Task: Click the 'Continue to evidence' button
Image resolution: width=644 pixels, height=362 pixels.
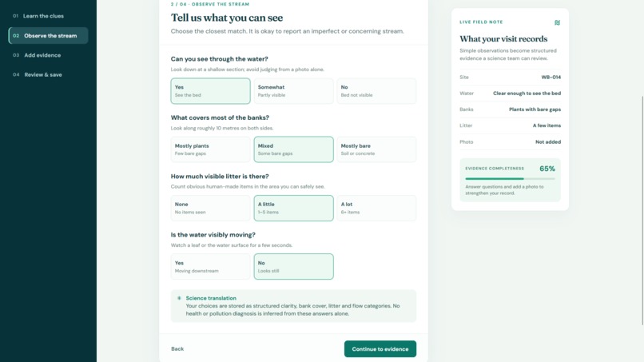Action: (x=380, y=349)
